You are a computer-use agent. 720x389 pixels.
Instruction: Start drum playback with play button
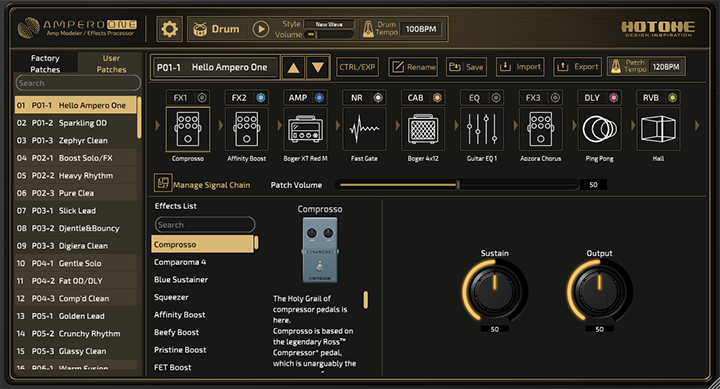261,29
